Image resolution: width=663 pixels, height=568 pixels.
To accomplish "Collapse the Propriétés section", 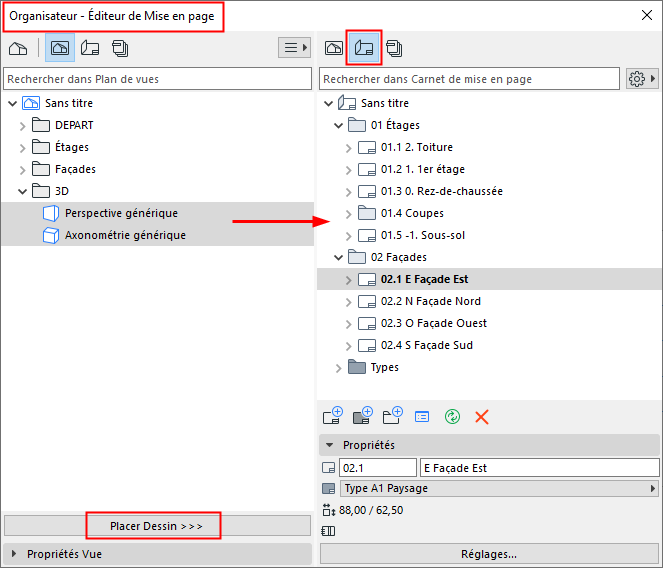I will pos(329,445).
